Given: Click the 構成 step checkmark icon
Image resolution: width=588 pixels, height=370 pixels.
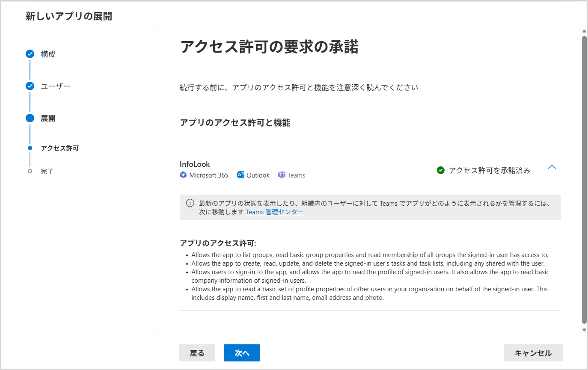Looking at the screenshot, I should point(30,54).
